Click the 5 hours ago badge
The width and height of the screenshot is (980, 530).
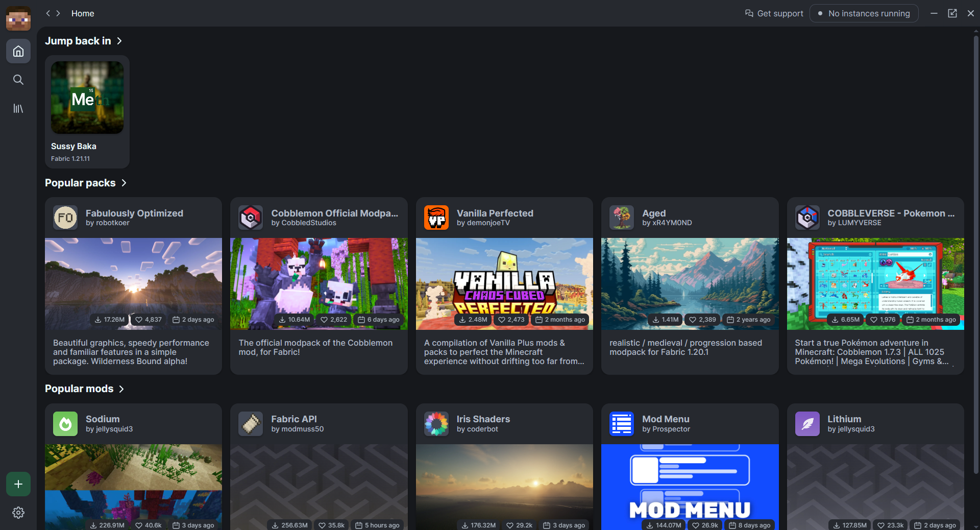coord(377,525)
